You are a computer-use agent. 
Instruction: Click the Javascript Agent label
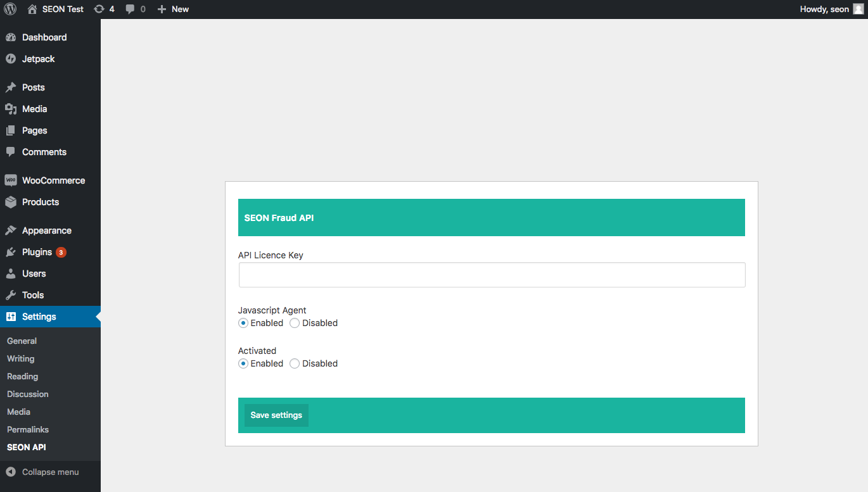coord(272,310)
